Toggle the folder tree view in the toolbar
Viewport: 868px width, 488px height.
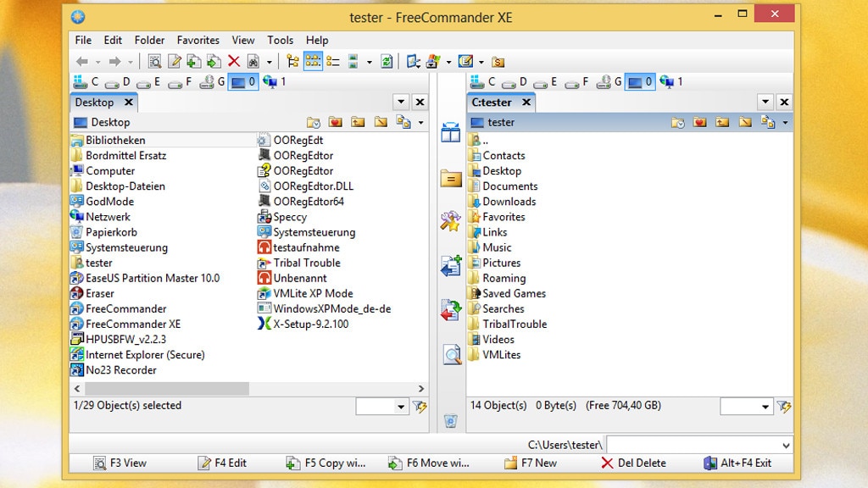click(292, 61)
